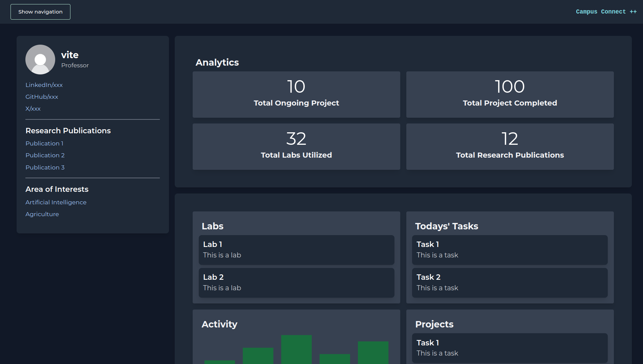The image size is (643, 364).
Task: Open Publication 2 link
Action: [45, 155]
